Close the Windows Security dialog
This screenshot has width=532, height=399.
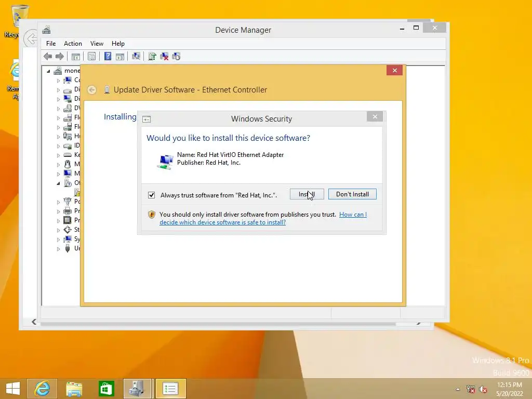(x=375, y=117)
